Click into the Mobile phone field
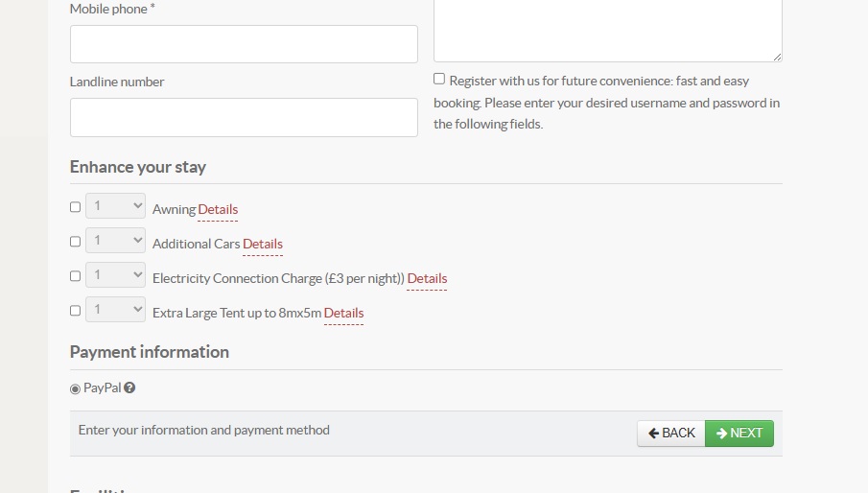This screenshot has height=493, width=868. 244,44
